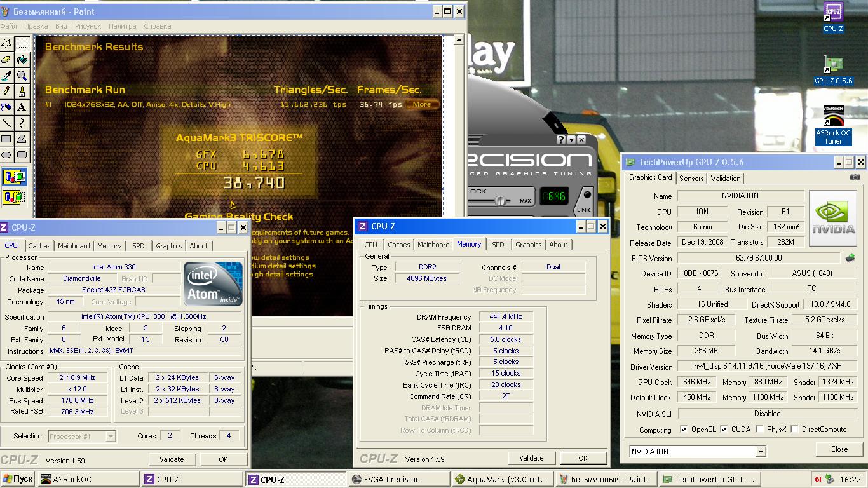Viewport: 868px width, 488px height.
Task: Click the language indicator in the system tray
Action: 818,479
